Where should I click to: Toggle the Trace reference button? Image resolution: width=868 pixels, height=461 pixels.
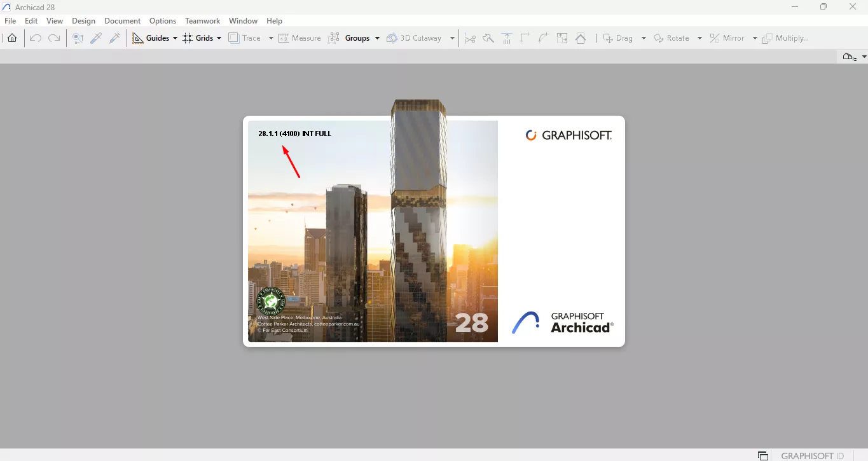click(245, 38)
